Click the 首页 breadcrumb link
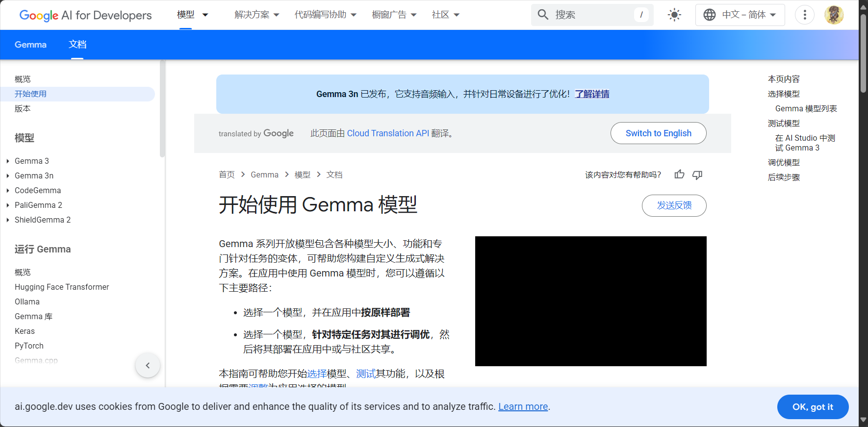Image resolution: width=868 pixels, height=427 pixels. pos(227,175)
